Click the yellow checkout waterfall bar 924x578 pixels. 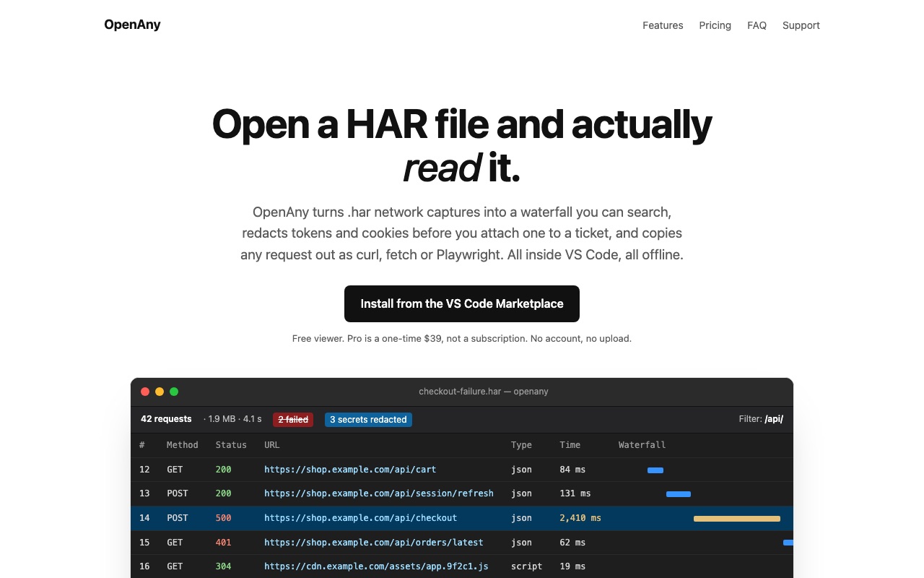click(737, 519)
